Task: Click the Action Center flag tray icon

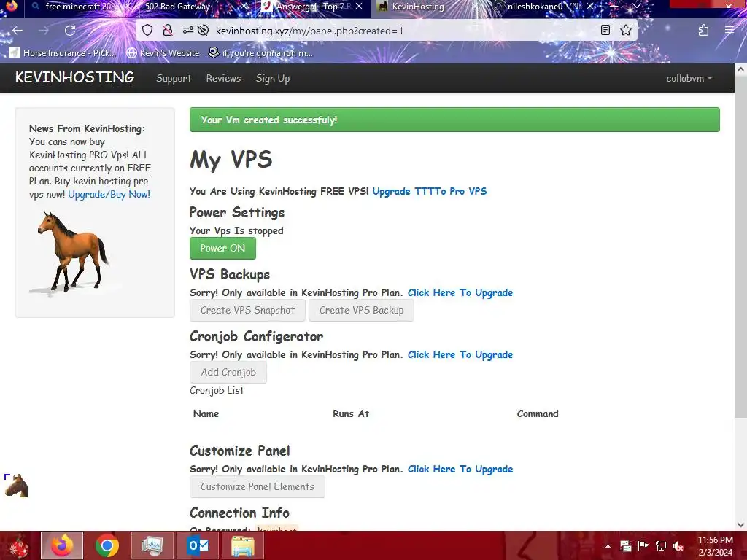Action: 643,545
